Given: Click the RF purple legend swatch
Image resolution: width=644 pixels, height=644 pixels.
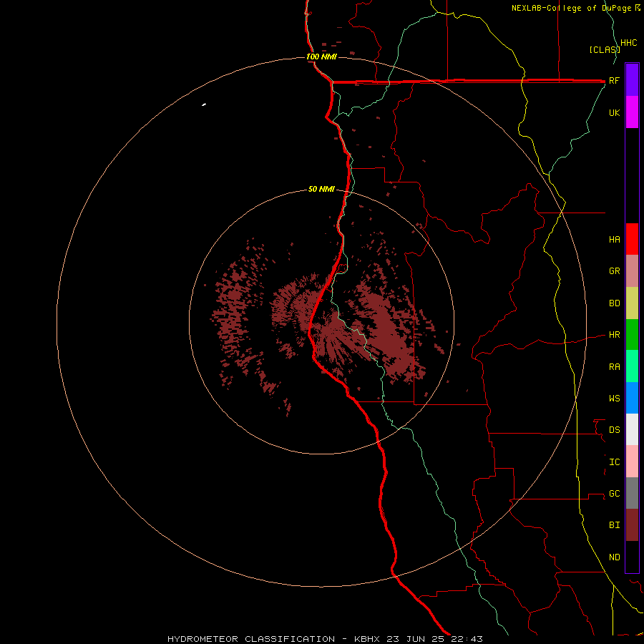Looking at the screenshot, I should tap(632, 80).
